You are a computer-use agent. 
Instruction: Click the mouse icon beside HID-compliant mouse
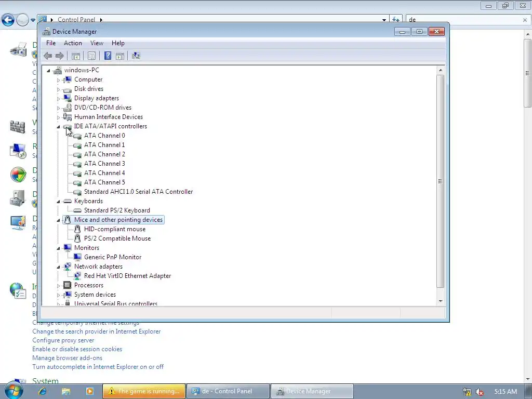[x=77, y=229]
